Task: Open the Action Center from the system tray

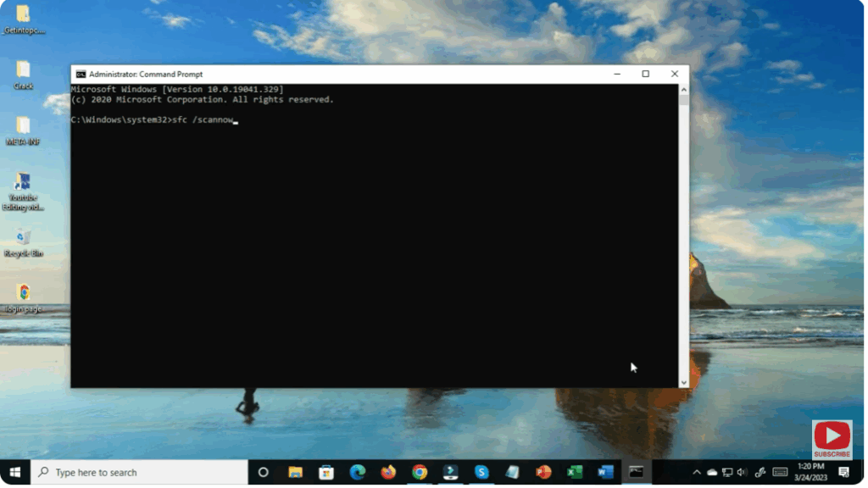Action: pyautogui.click(x=844, y=472)
